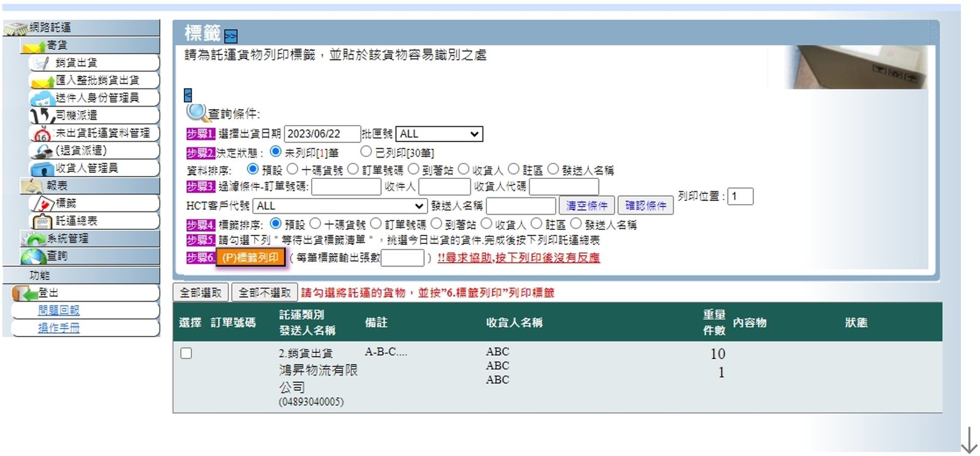Select the 已列印[30筆] radio button
The width and height of the screenshot is (980, 456).
coord(366,151)
